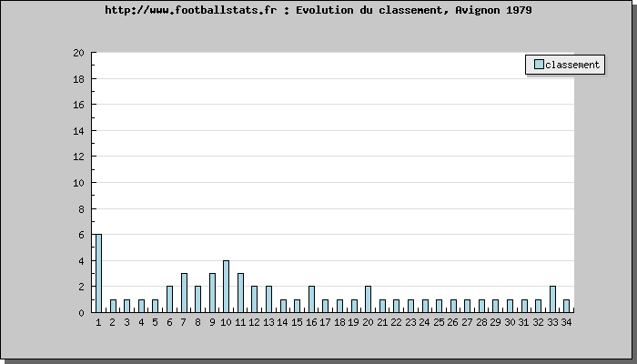Select the bar for matchday 13
The image size is (637, 364).
268,299
